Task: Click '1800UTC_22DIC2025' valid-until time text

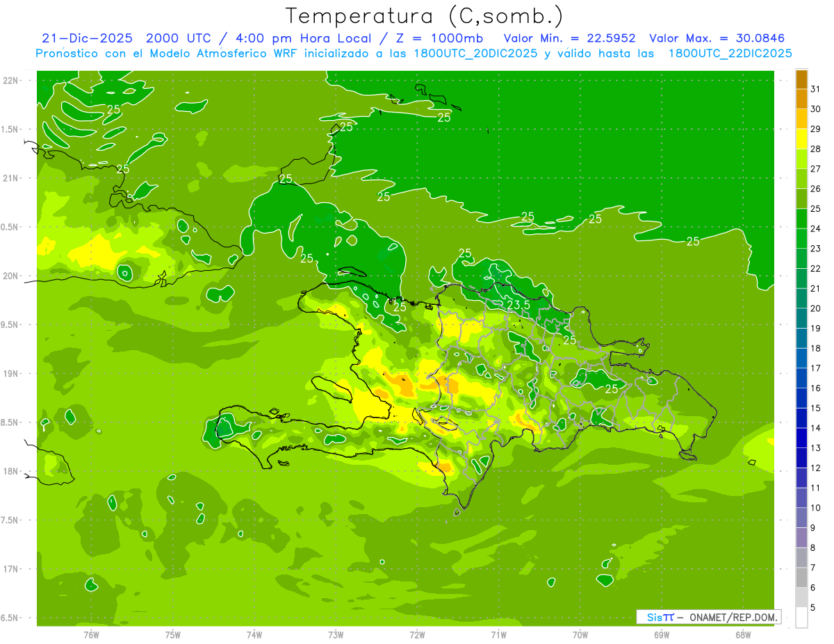Action: pyautogui.click(x=730, y=53)
